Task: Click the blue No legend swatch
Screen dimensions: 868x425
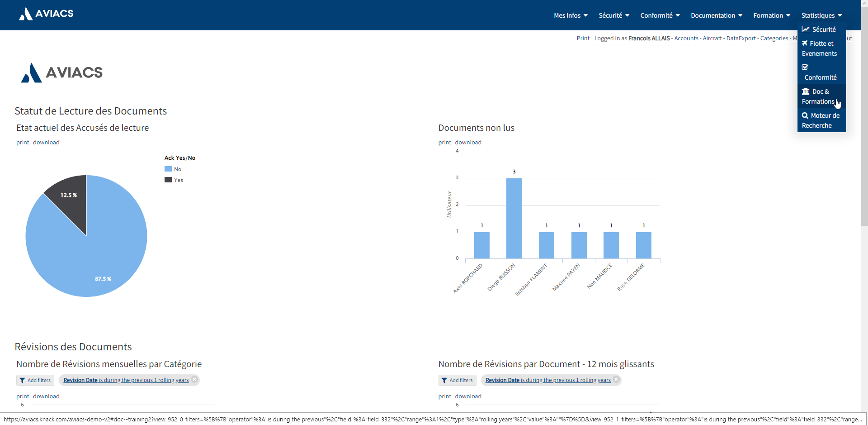Action: click(168, 169)
